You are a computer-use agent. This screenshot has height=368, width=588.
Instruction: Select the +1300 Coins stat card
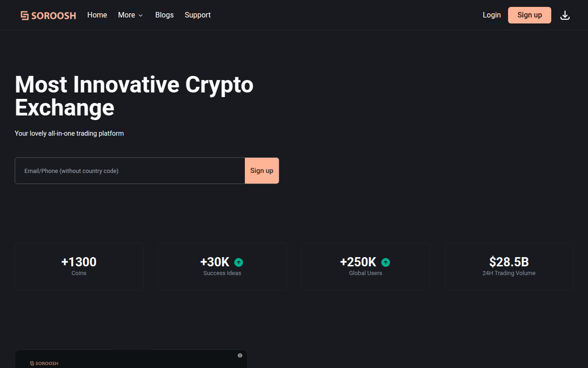pos(79,267)
